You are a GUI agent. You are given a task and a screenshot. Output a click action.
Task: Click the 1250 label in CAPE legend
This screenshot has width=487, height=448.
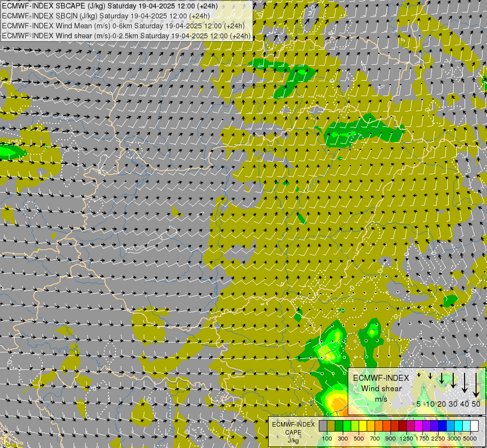click(x=406, y=439)
